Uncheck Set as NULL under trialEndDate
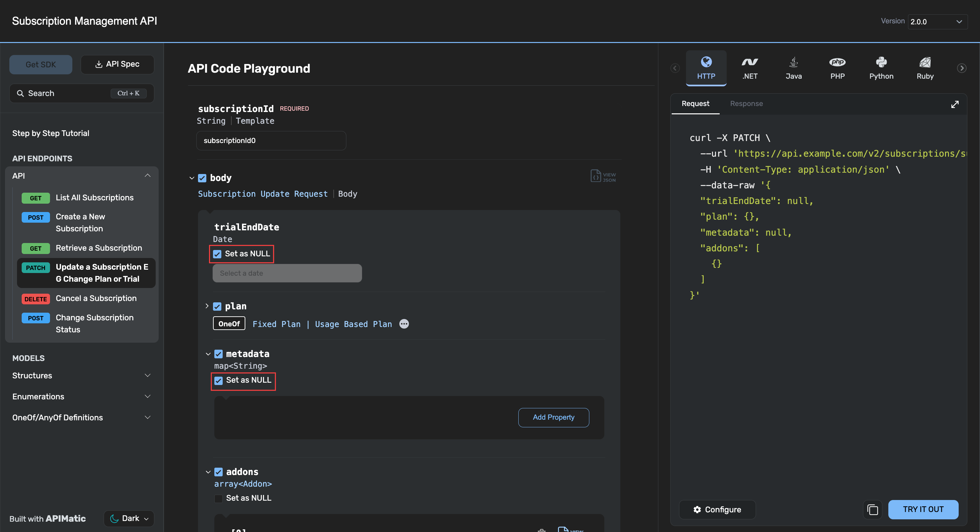 pos(217,254)
